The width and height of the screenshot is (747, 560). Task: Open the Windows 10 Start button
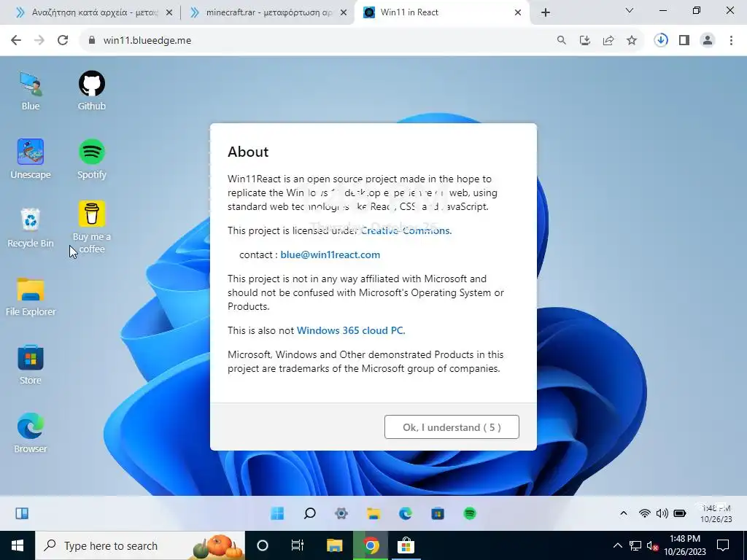click(18, 545)
